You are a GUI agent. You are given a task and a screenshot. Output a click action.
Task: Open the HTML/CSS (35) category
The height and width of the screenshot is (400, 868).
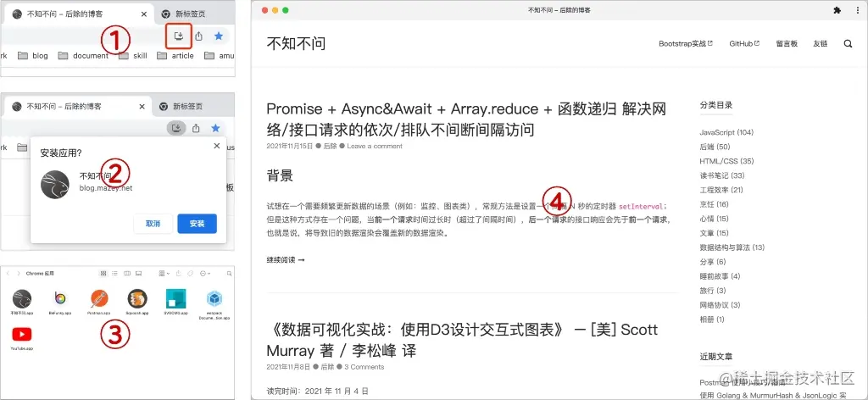click(x=726, y=161)
